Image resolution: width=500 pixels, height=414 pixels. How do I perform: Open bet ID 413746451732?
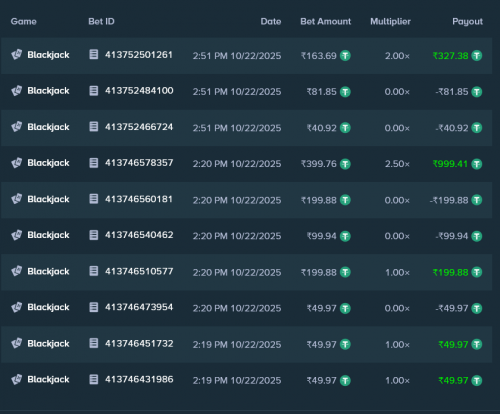(139, 343)
